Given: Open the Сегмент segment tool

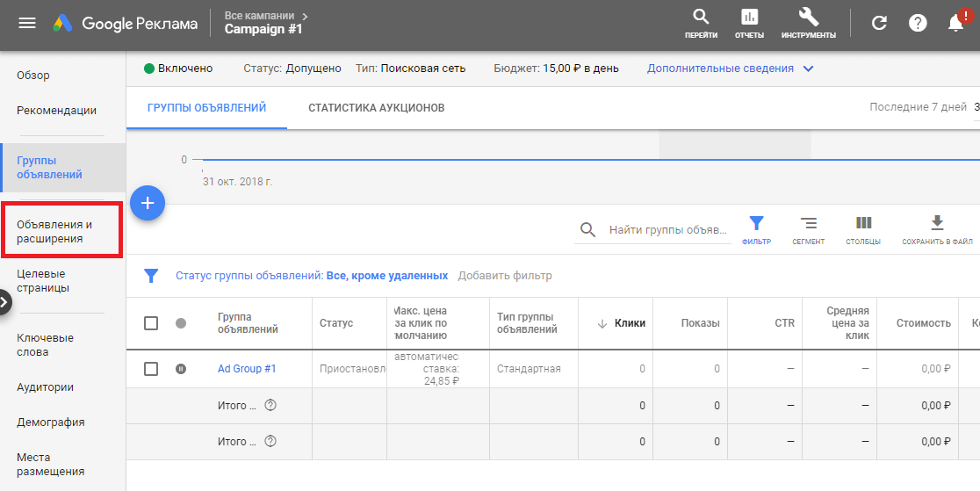Looking at the screenshot, I should (x=808, y=224).
